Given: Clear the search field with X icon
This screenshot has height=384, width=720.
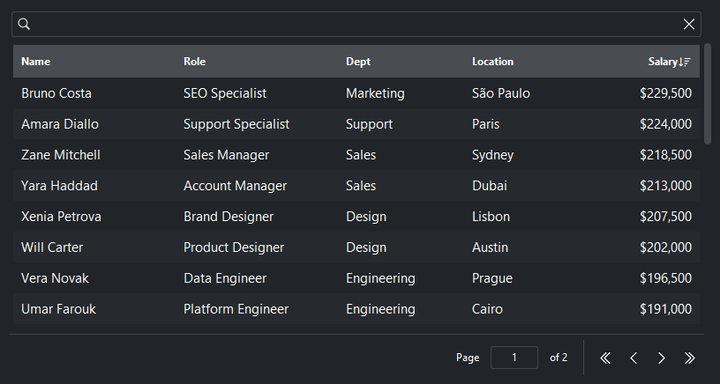Looking at the screenshot, I should click(x=689, y=24).
